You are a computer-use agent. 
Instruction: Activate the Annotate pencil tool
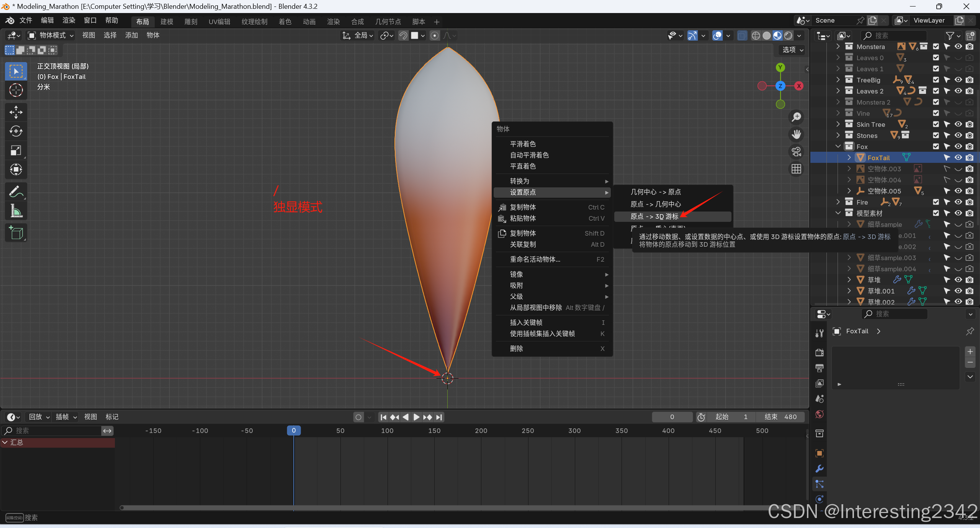tap(16, 192)
